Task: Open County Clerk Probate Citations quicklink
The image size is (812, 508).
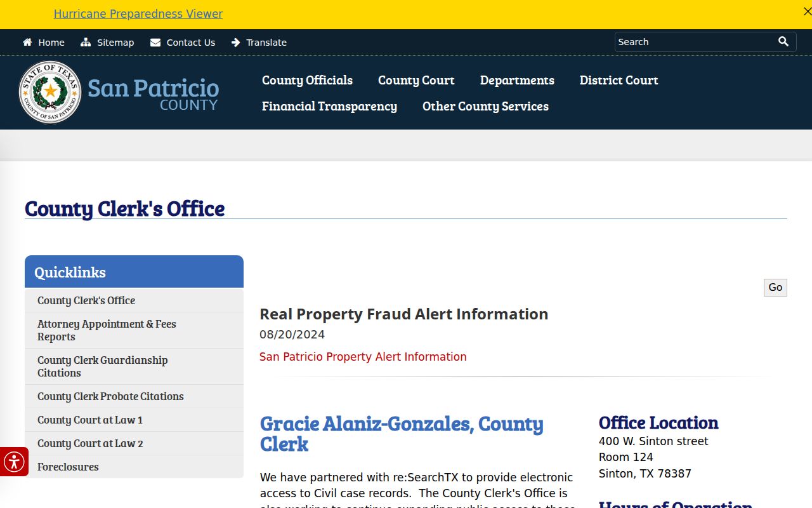Action: (134, 396)
